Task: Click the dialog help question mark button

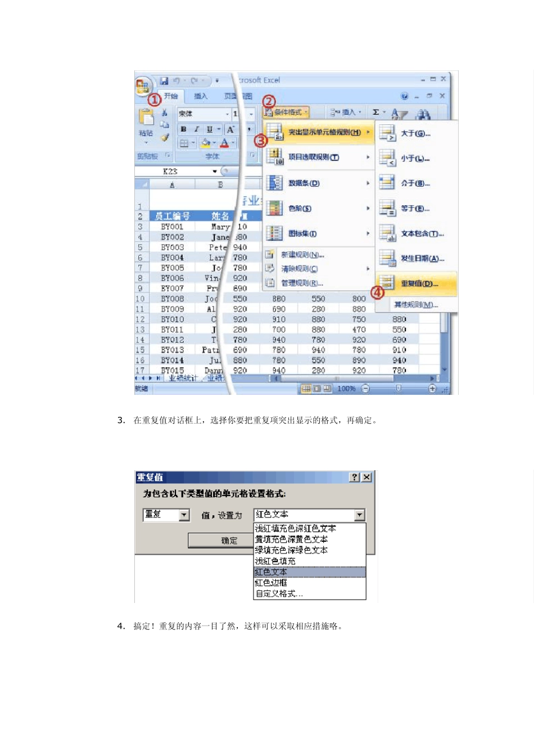Action: point(354,477)
